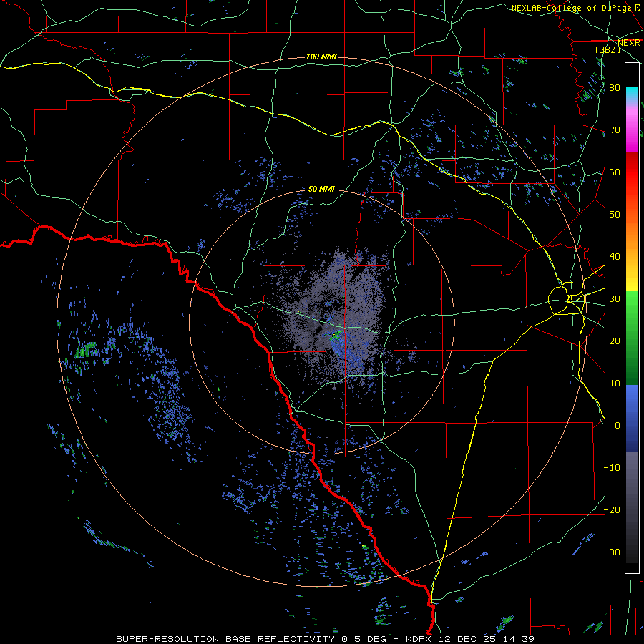The width and height of the screenshot is (644, 644).
Task: Click the "50" value on the dBZ scale
Action: (x=615, y=215)
